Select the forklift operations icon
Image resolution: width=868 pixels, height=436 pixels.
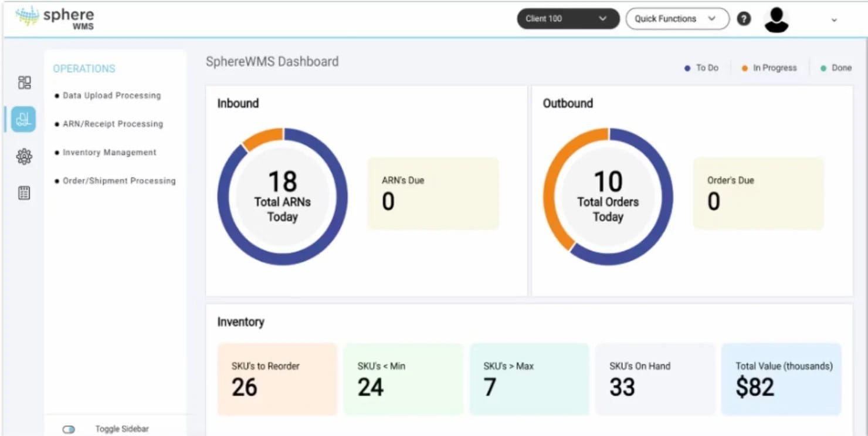23,119
